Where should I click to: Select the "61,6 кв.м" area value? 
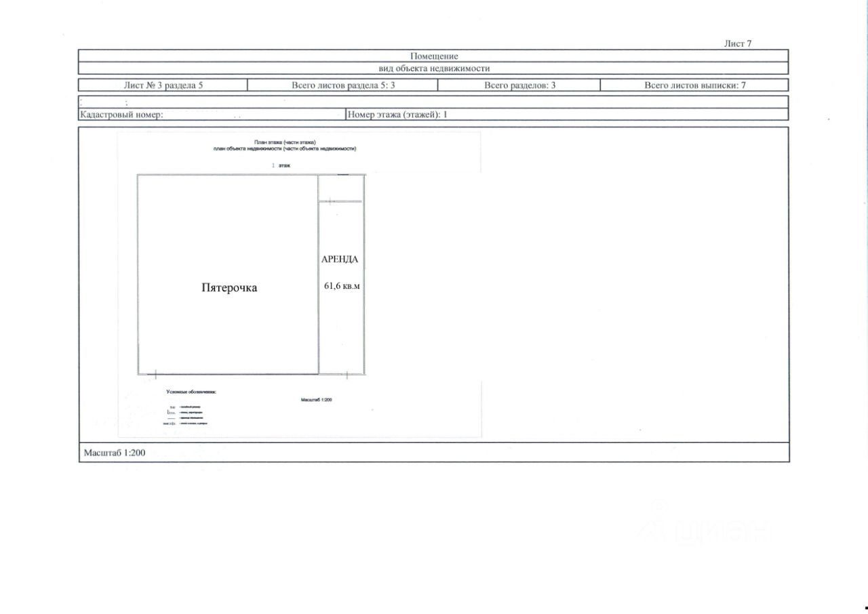point(342,286)
